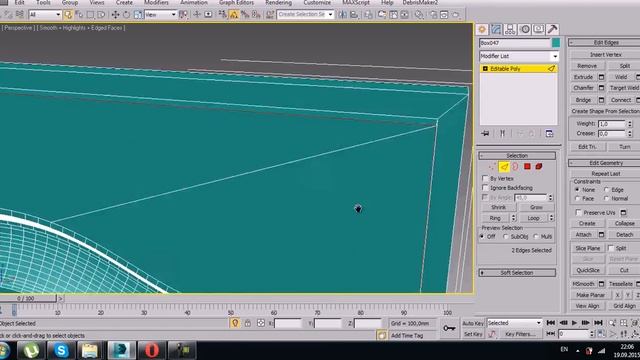Click the Pin Stack icon
Image resolution: width=640 pixels, height=360 pixels.
click(x=485, y=133)
